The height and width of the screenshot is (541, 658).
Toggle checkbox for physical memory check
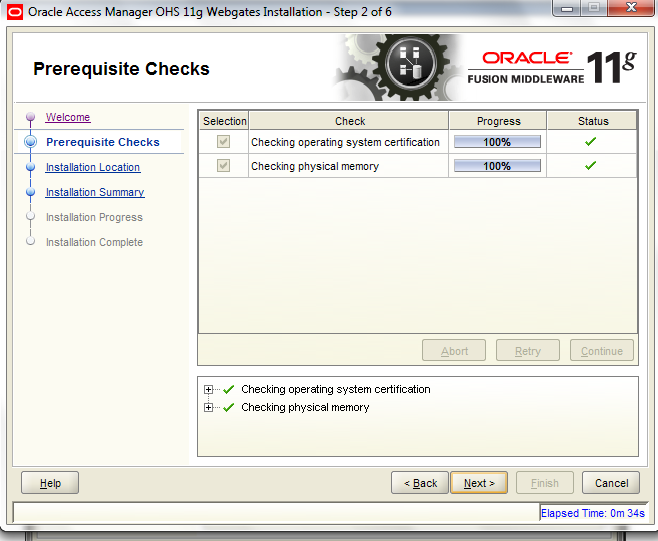(x=224, y=166)
